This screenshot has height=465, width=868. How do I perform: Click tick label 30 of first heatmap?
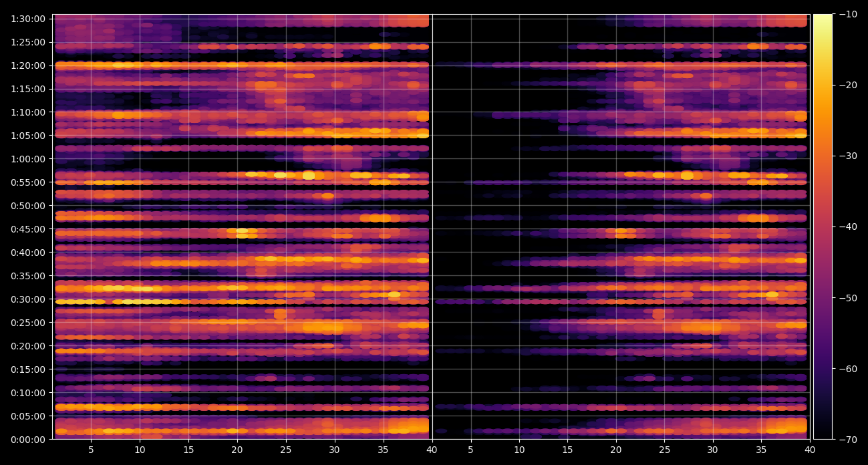[335, 450]
